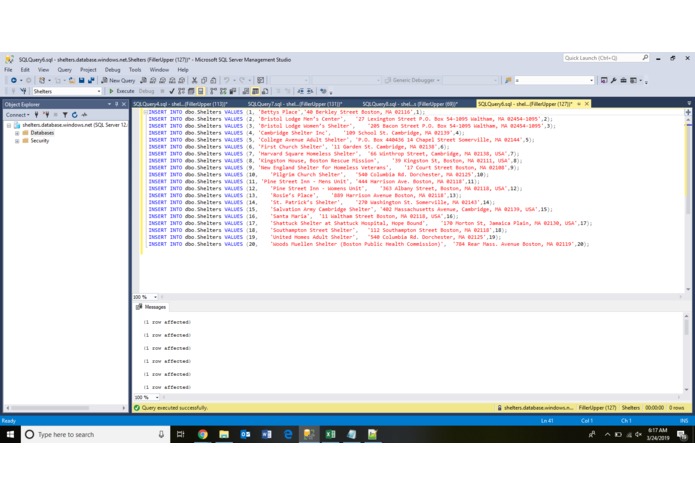Close the active SQLQuery6.sql tab
695x494 pixels.
coord(587,104)
